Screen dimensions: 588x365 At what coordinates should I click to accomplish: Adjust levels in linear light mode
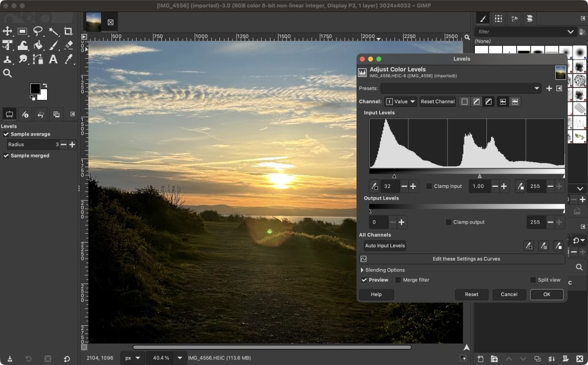[464, 102]
